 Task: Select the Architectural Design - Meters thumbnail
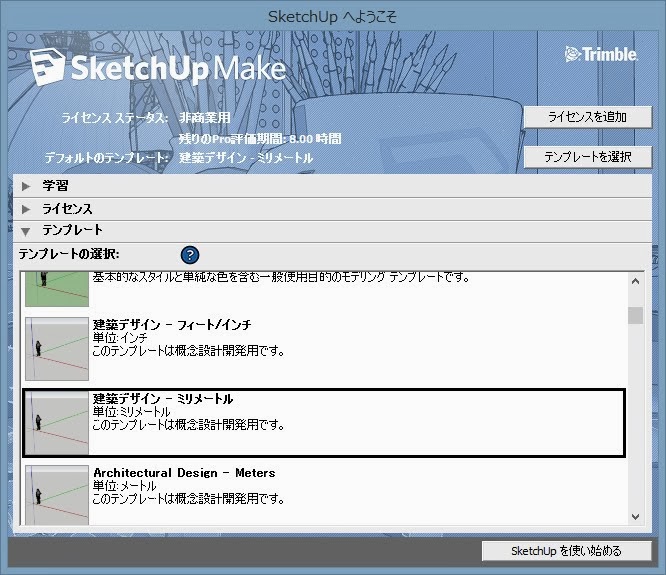[57, 495]
